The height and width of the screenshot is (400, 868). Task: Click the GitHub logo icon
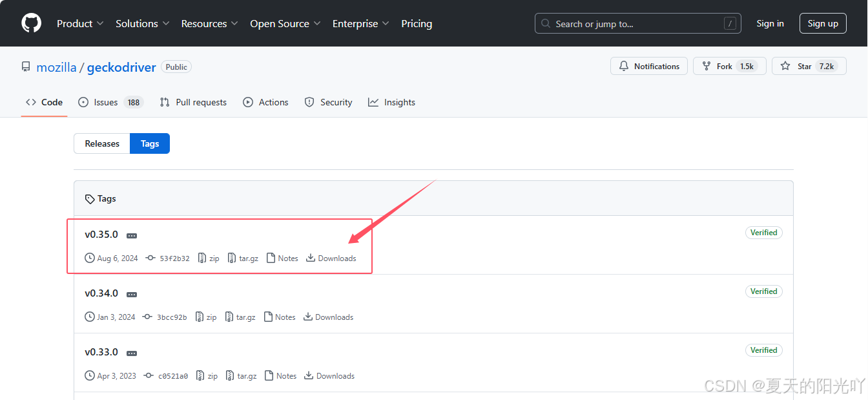(31, 23)
